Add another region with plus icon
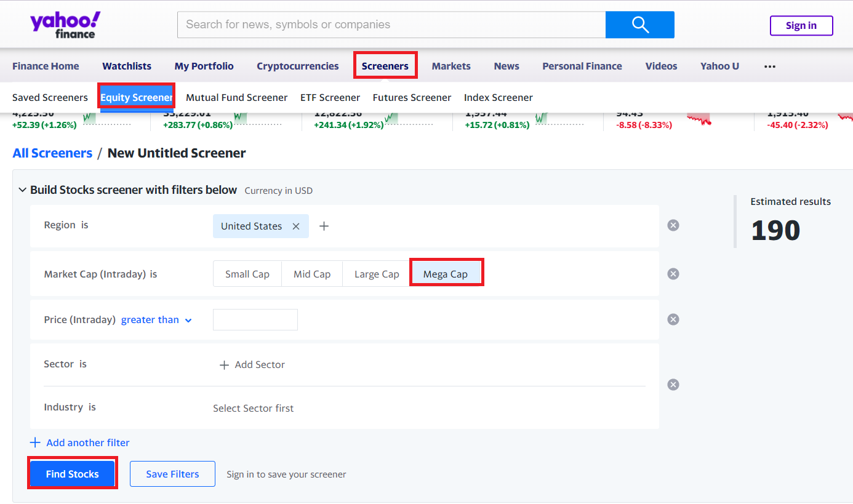 [324, 226]
